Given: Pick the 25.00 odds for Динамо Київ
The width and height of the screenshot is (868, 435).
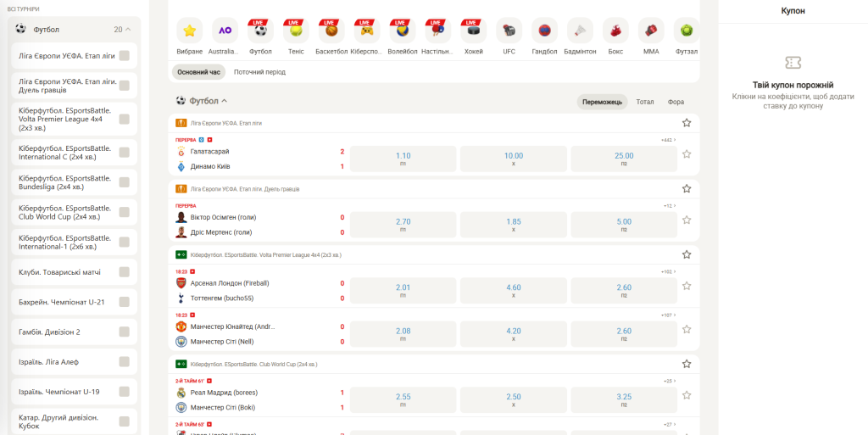Looking at the screenshot, I should (x=624, y=159).
